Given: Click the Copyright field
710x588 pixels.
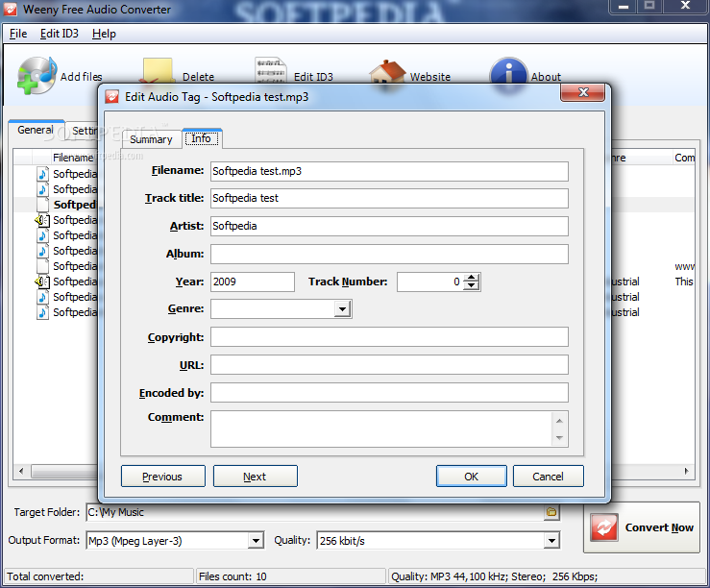Looking at the screenshot, I should [x=389, y=337].
